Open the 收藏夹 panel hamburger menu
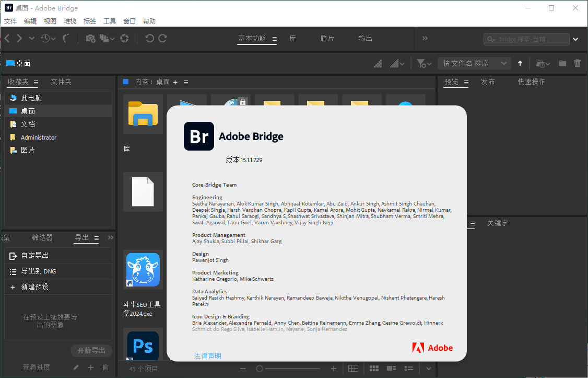The height and width of the screenshot is (378, 588). [36, 82]
